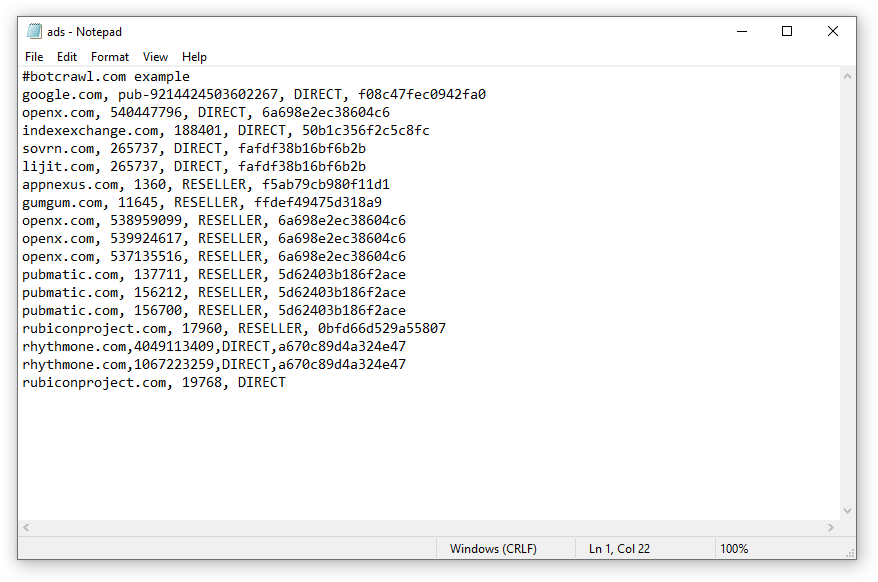Click the Windows (CRLF) status bar field

(x=493, y=549)
